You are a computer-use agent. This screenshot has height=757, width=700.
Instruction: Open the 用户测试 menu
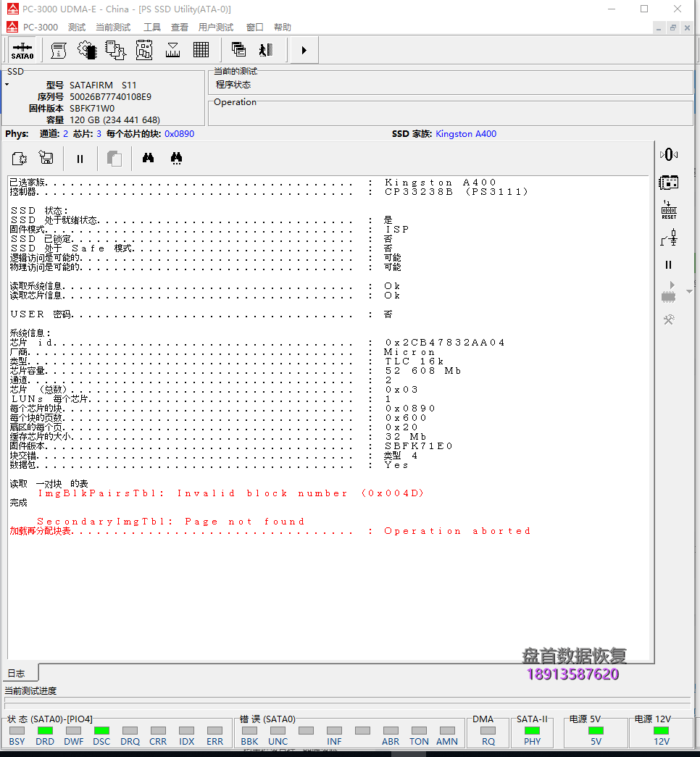215,27
